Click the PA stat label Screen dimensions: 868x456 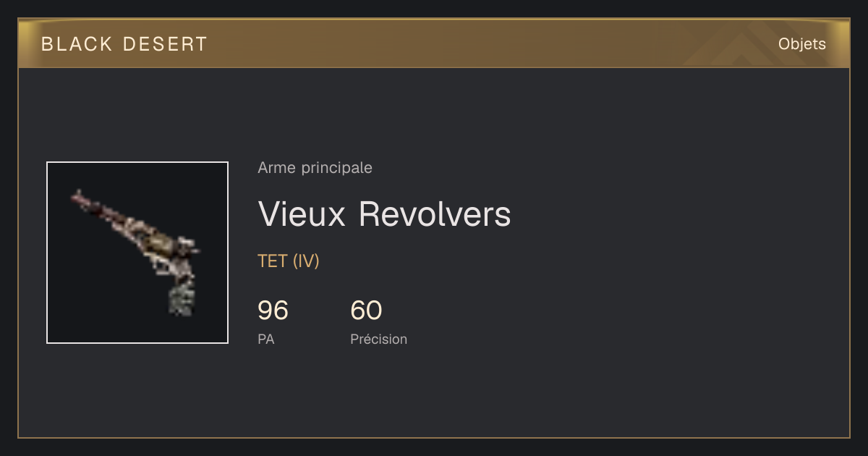[x=265, y=339]
